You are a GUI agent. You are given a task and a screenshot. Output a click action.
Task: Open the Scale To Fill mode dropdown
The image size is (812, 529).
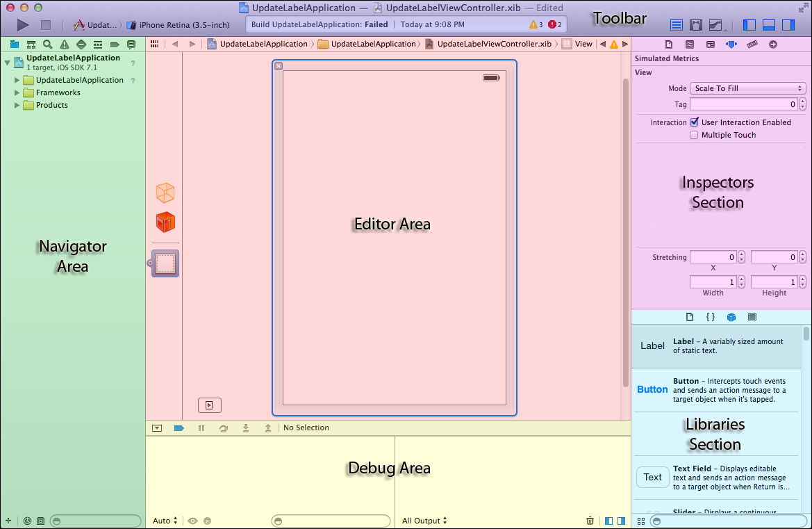pos(747,88)
